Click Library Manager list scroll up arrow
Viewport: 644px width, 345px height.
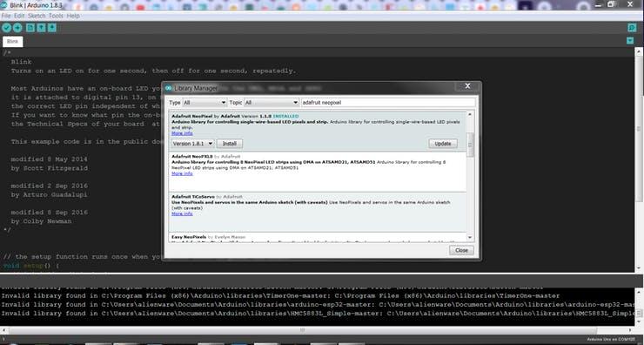point(470,114)
